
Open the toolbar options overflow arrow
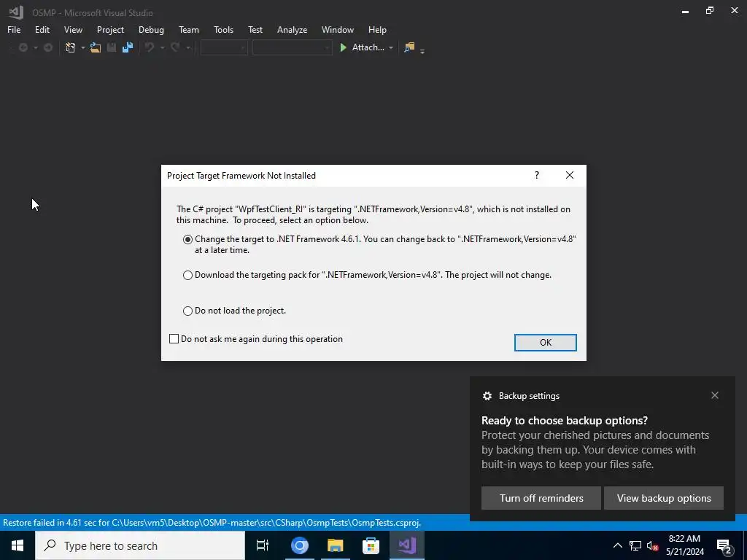422,51
